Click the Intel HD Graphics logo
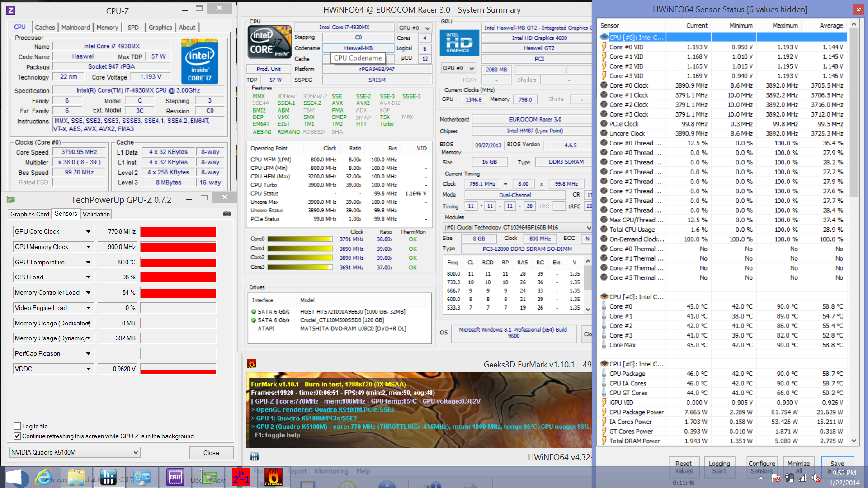The image size is (868, 488). (x=459, y=42)
